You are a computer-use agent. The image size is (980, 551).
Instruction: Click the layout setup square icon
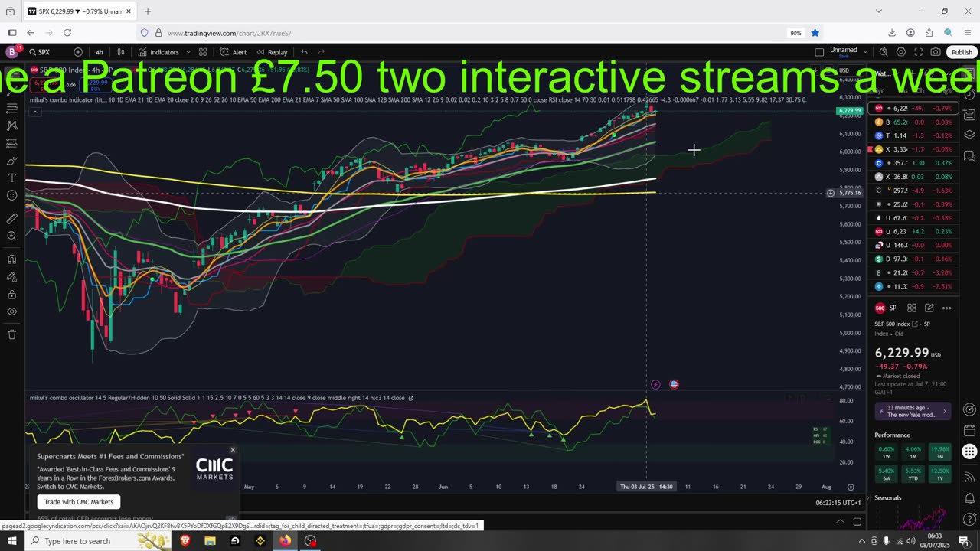tap(819, 52)
